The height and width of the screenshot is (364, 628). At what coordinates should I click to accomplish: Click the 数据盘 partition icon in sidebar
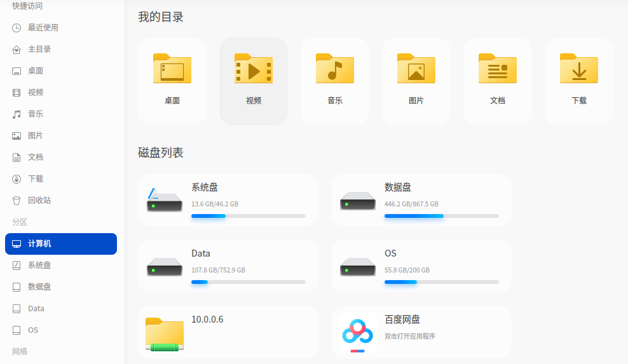tap(17, 287)
